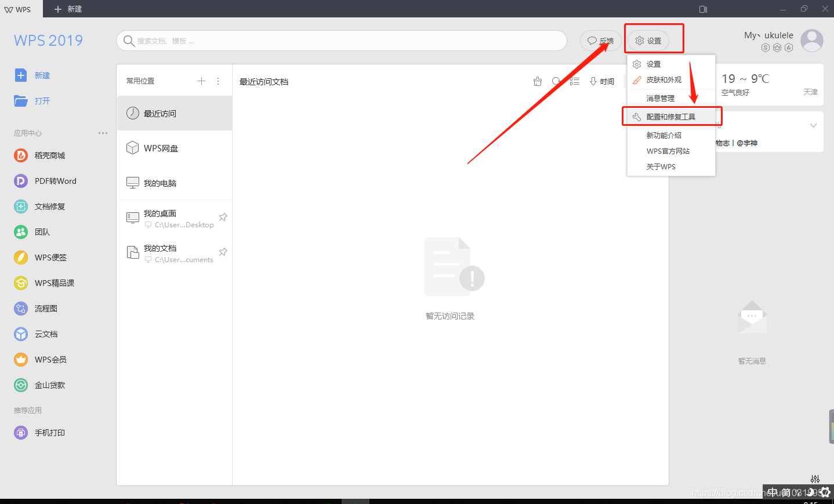834x504 pixels.
Task: Click the crown member badge under username
Action: click(777, 48)
